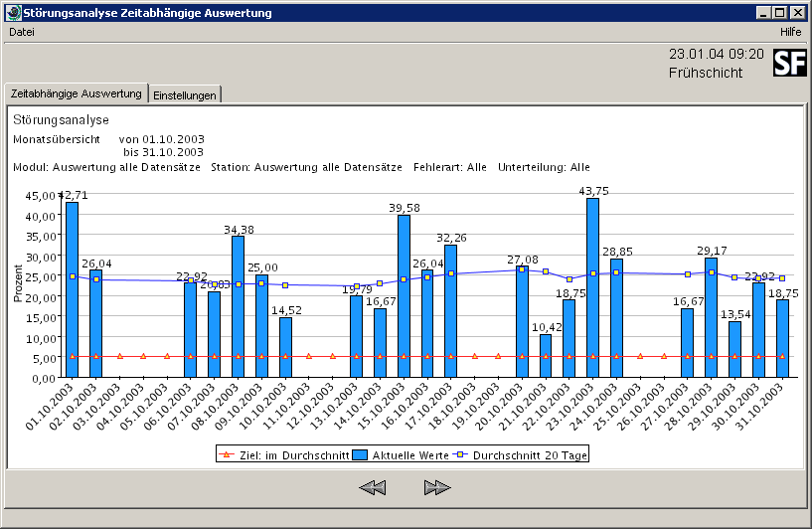Click the x-axis label 18.10.2003
Screen dimensions: 812x529
click(x=452, y=407)
